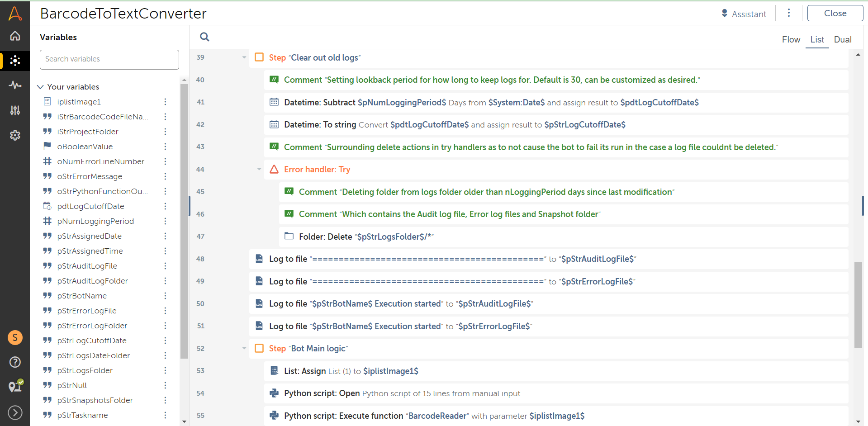Open options menu for pStrBotName variable
Viewport: 868px width, 426px height.
click(165, 296)
